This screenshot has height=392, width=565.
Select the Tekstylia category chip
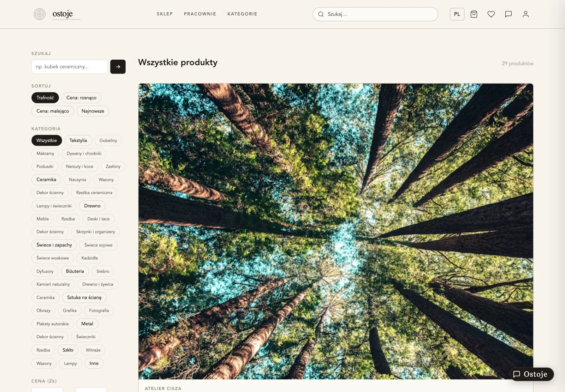[78, 140]
